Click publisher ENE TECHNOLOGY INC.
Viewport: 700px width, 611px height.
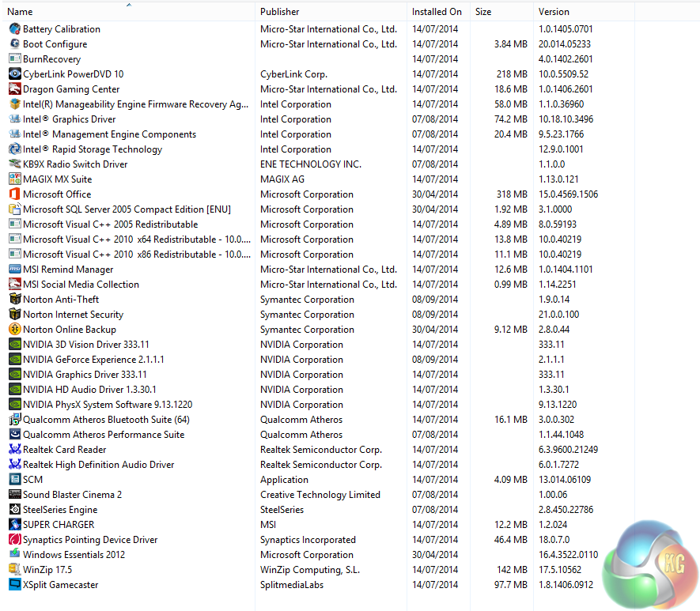tap(311, 164)
